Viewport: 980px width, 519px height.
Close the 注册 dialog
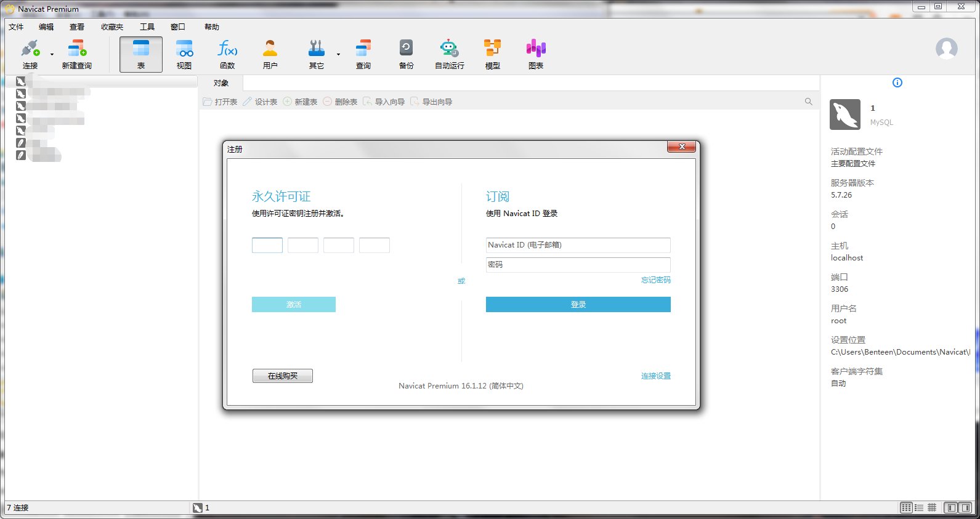pos(682,147)
